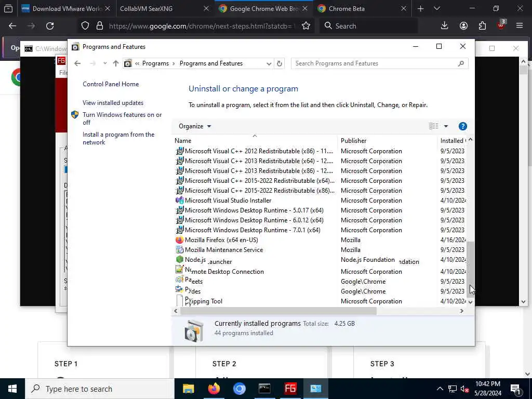
Task: Open a new Firefox tab
Action: (x=420, y=9)
